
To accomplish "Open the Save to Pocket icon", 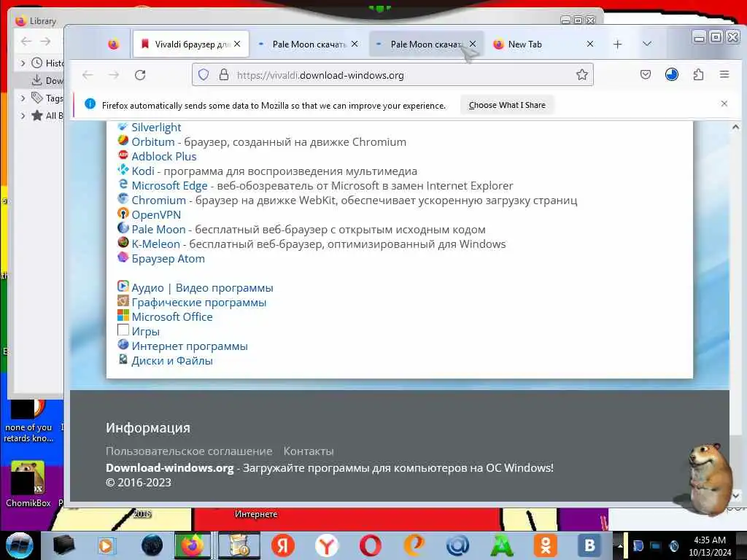I will (646, 75).
